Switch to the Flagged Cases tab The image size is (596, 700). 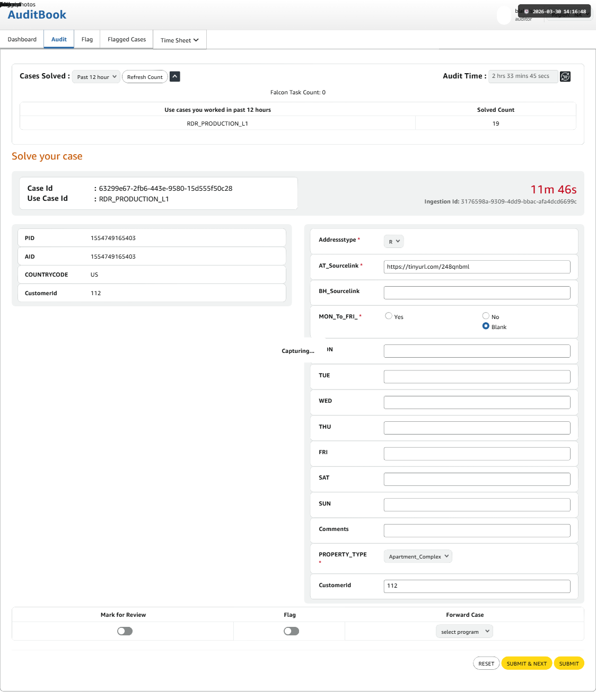127,40
